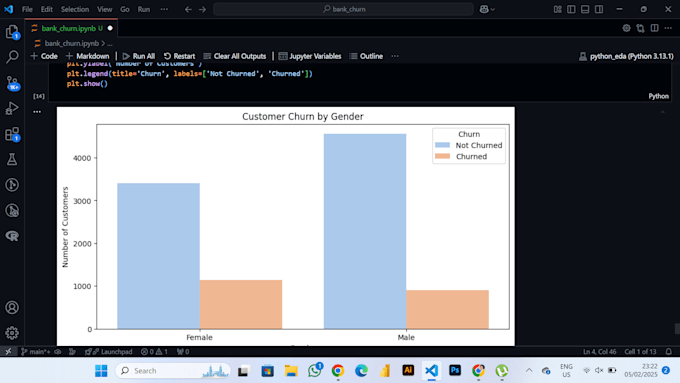Image resolution: width=680 pixels, height=383 pixels.
Task: Open the File menu
Action: [x=27, y=9]
